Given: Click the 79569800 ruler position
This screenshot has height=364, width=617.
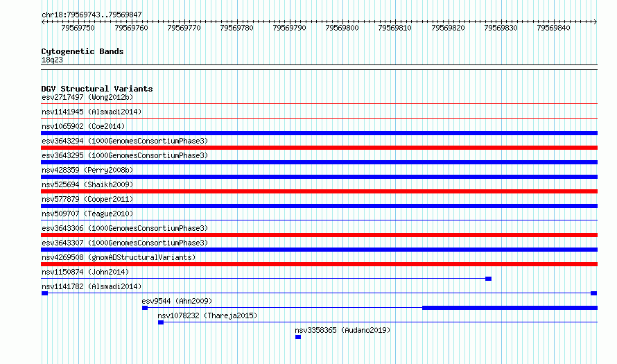Looking at the screenshot, I should pos(342,28).
